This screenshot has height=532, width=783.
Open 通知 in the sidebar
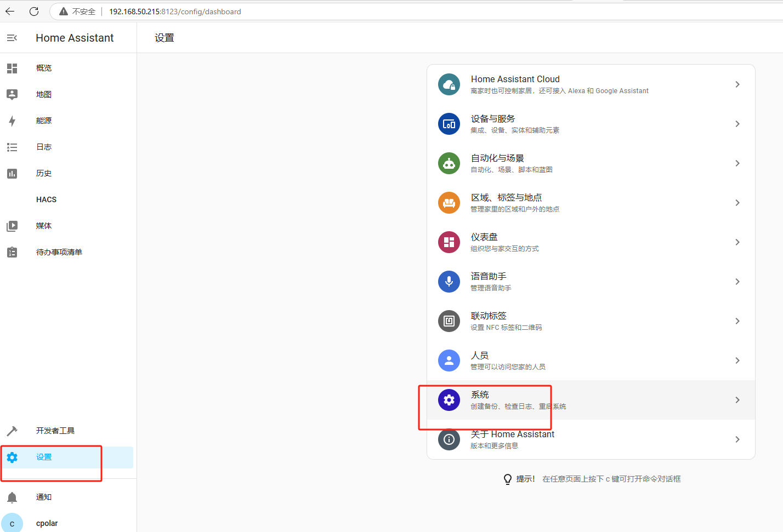(68, 497)
